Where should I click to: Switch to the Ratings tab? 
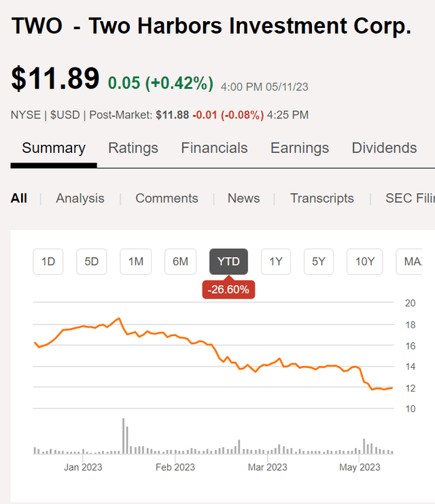point(133,148)
